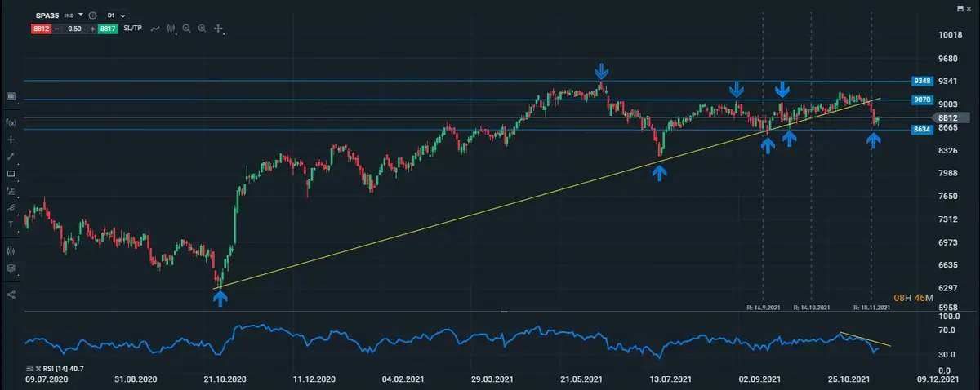Click the red 8812 sell price button
The image size is (980, 390).
[42, 29]
